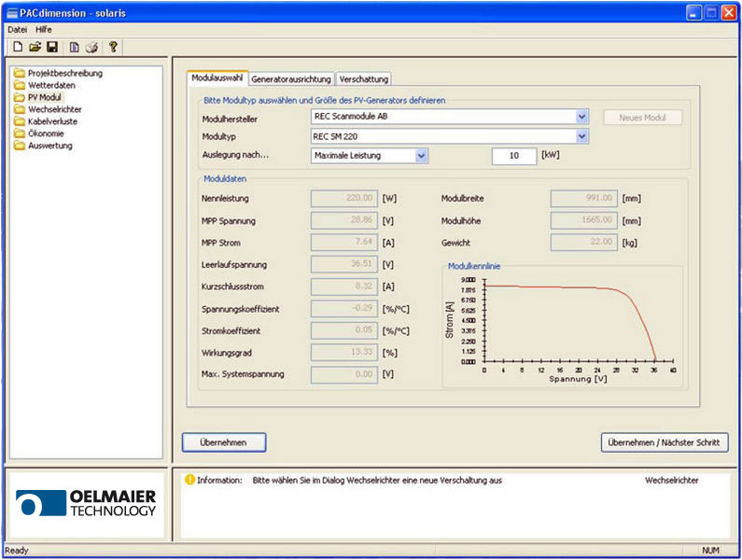
Task: Click the Übernehmen button
Action: click(224, 442)
